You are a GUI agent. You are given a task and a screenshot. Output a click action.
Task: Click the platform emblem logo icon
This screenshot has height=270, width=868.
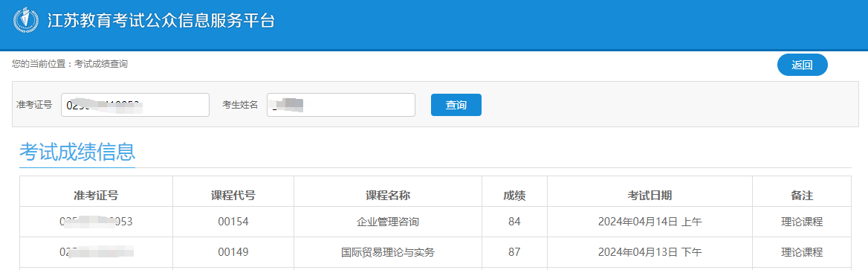point(25,21)
